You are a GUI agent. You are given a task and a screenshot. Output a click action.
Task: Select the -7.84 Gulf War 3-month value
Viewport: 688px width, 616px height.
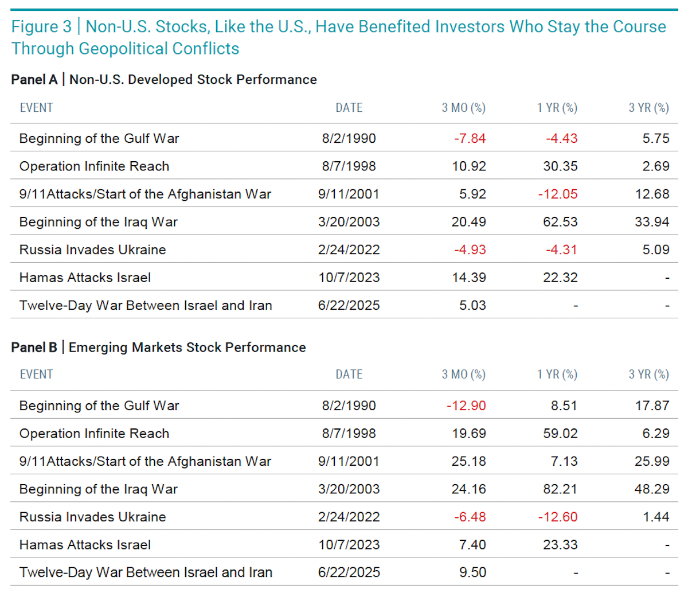470,139
